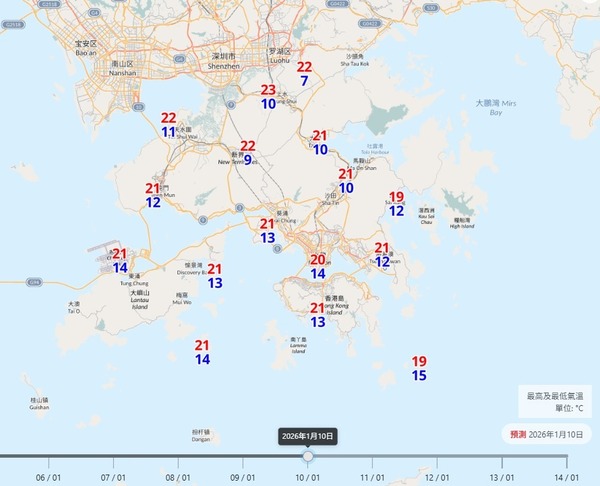The height and width of the screenshot is (486, 600).
Task: Click the airport 21/14 temperature reading
Action: tap(120, 260)
